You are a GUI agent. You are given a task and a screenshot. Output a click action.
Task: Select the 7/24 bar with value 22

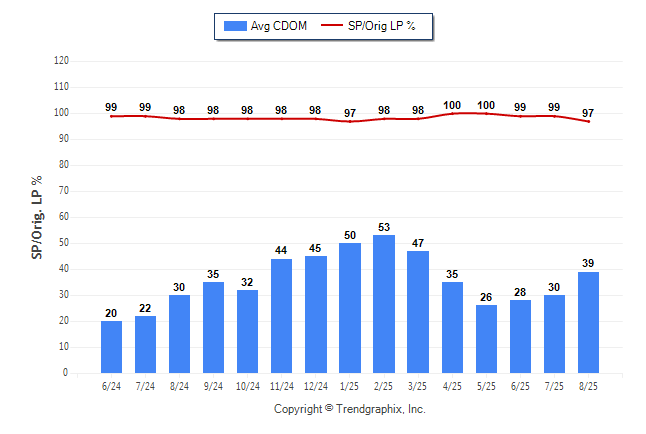pos(145,345)
